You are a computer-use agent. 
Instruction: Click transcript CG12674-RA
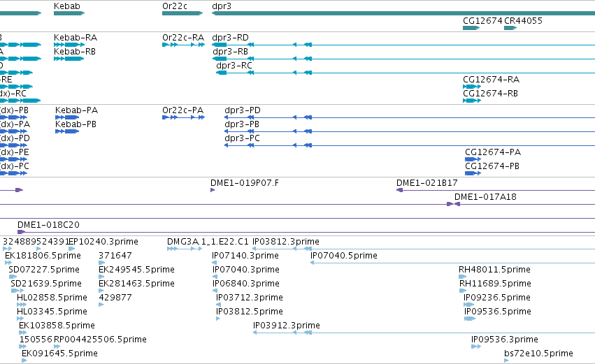(491, 80)
